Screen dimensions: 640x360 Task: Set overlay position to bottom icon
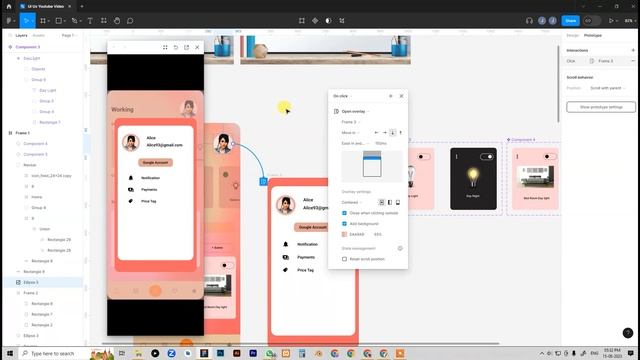pos(398,202)
